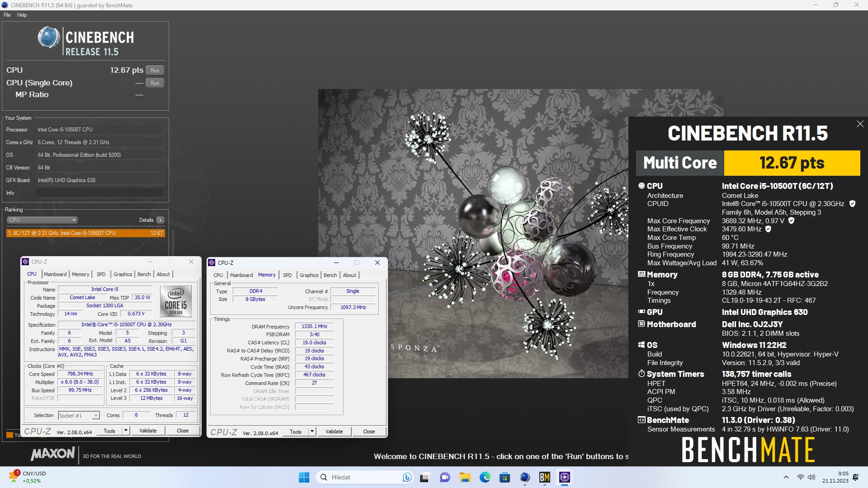Click the Max Effective Clock shield icon
The image size is (868, 488).
coord(768,229)
